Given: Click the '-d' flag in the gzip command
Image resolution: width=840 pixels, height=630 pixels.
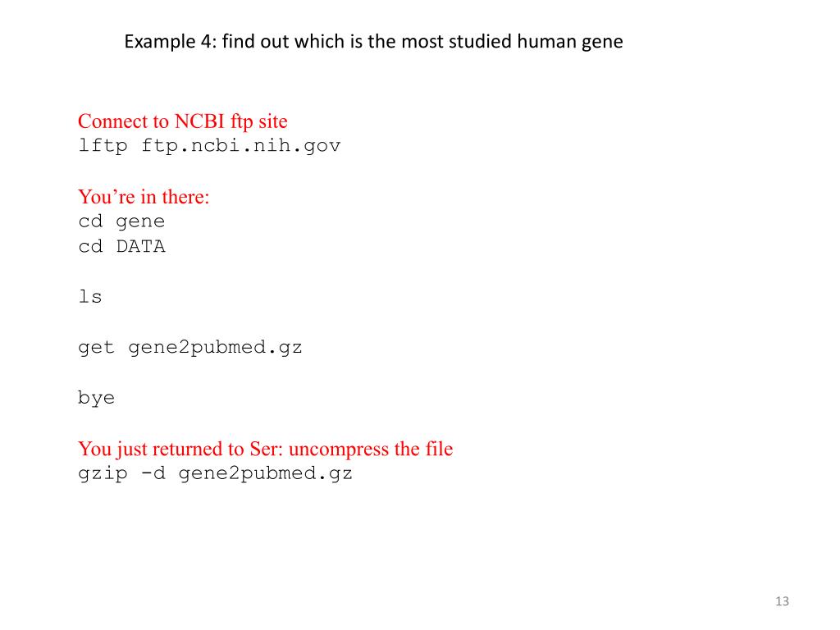Looking at the screenshot, I should click(x=153, y=473).
